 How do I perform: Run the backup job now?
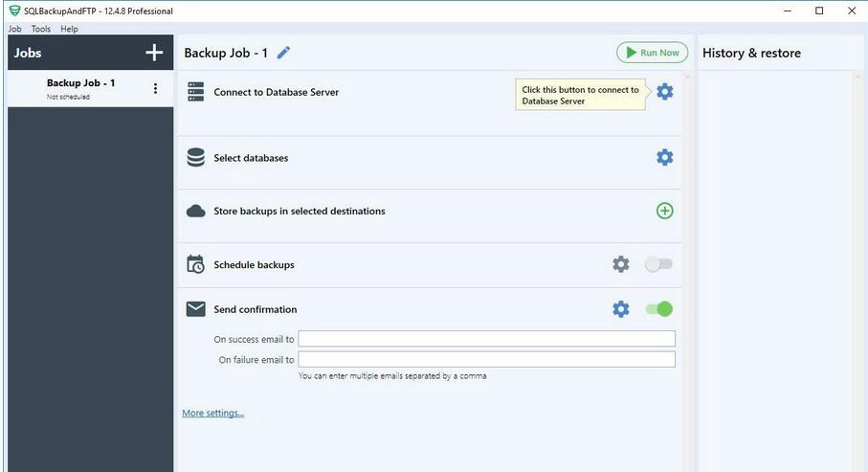tap(652, 53)
